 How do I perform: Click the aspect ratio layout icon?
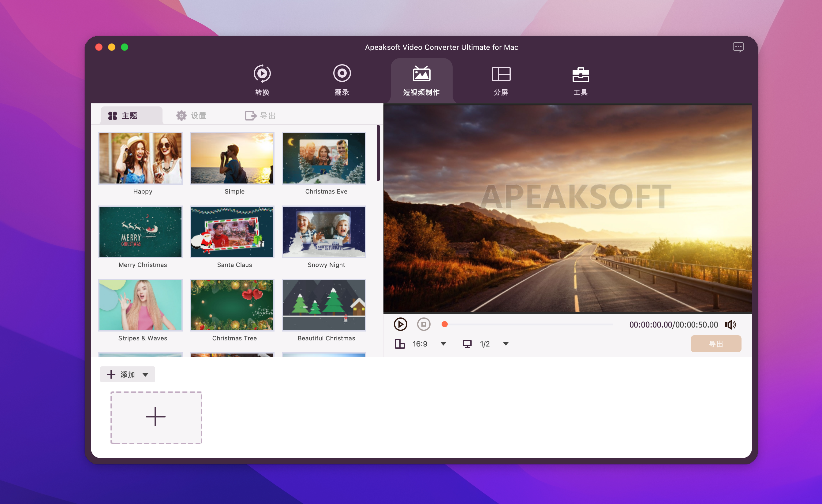point(400,344)
